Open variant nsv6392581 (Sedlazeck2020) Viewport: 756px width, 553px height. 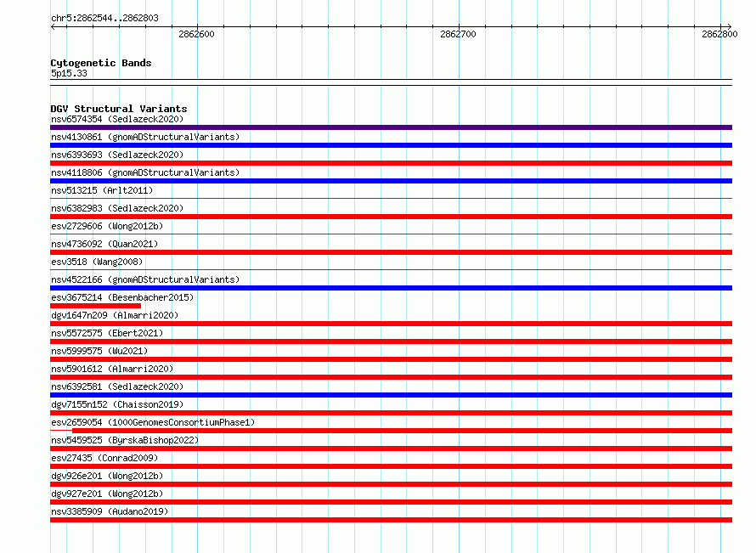pos(117,387)
